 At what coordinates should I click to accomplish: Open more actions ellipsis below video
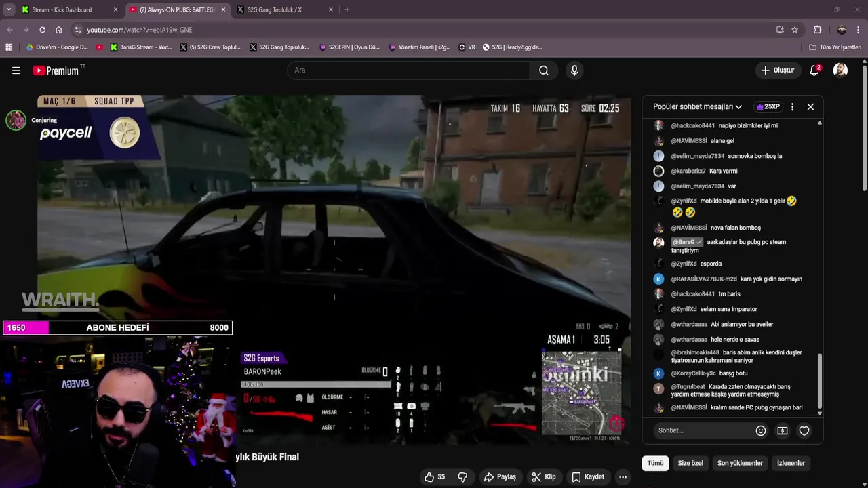[x=623, y=477]
